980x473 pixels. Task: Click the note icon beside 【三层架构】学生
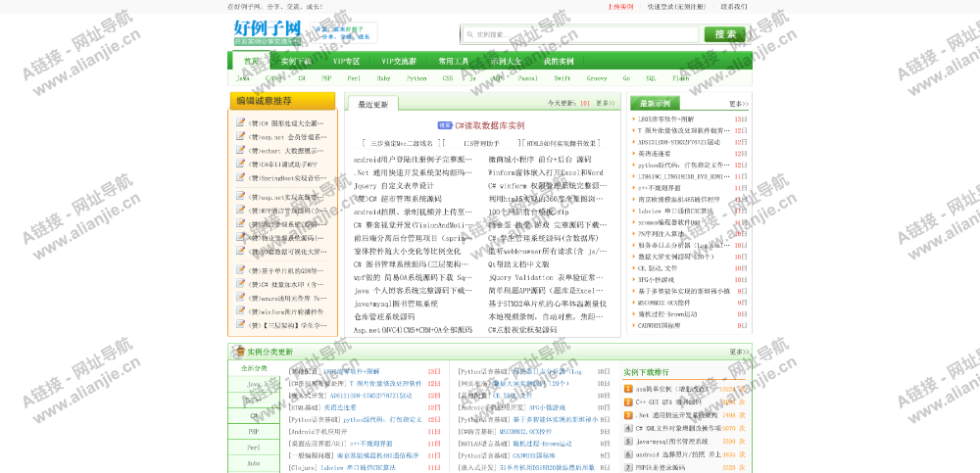(241, 325)
